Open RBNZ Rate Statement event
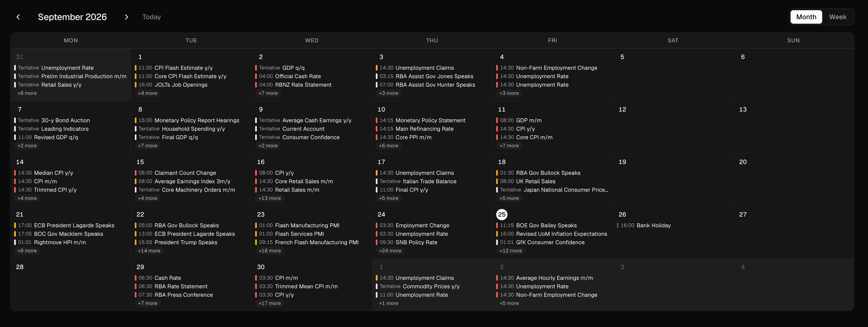 (311, 85)
